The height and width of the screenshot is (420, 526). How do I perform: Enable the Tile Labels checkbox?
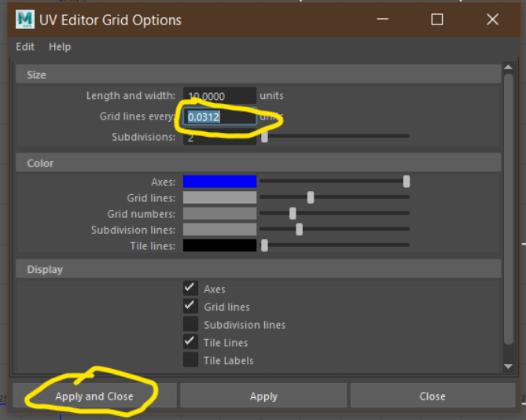pyautogui.click(x=190, y=360)
